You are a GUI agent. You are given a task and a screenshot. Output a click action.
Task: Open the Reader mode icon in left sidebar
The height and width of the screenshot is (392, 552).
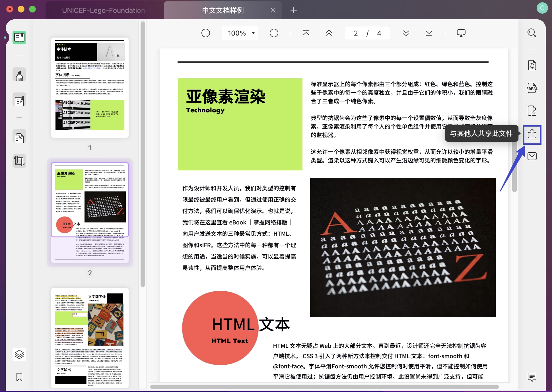coord(19,38)
